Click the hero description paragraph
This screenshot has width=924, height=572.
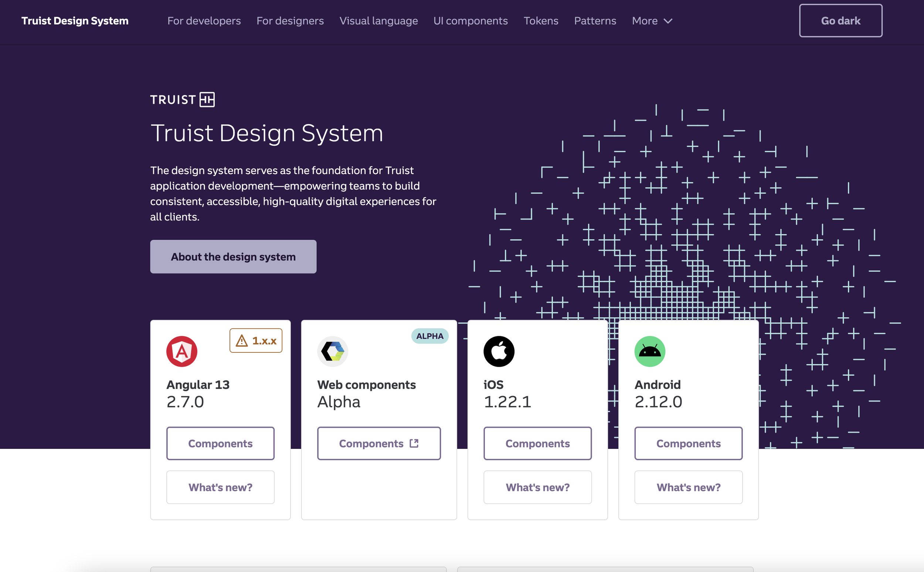coord(293,193)
